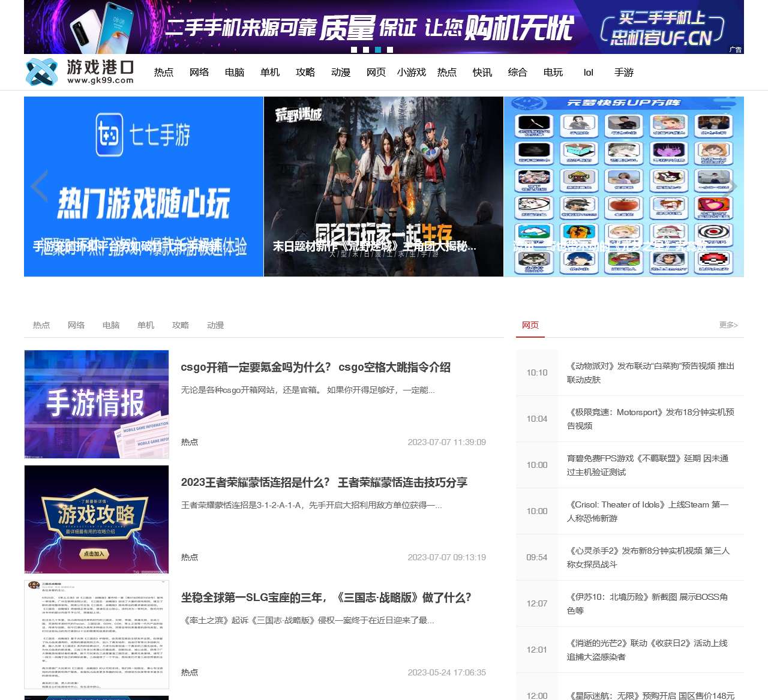Open the 元梦快乐UP方阵 carousel slide
768x700 pixels.
coord(624,187)
